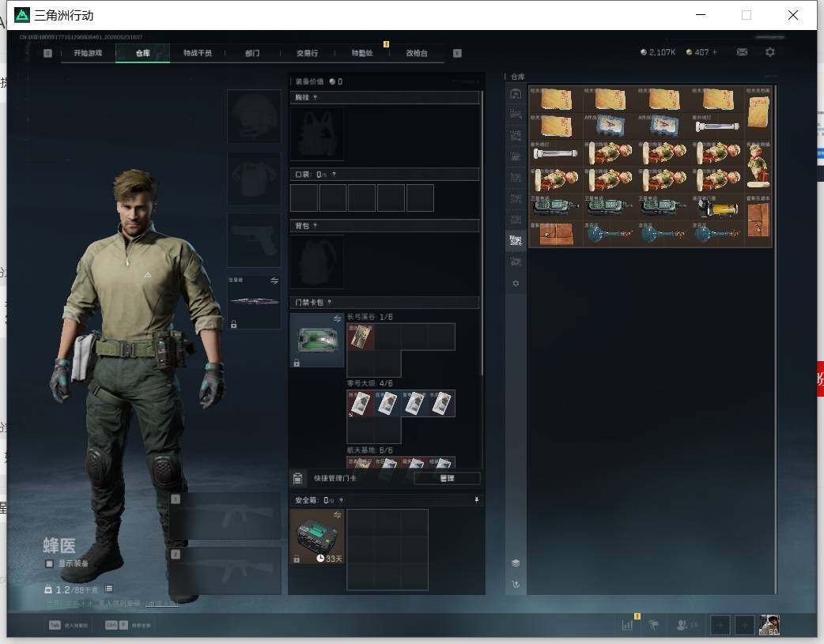Select the empty backpack slot
824x644 pixels.
tap(317, 262)
